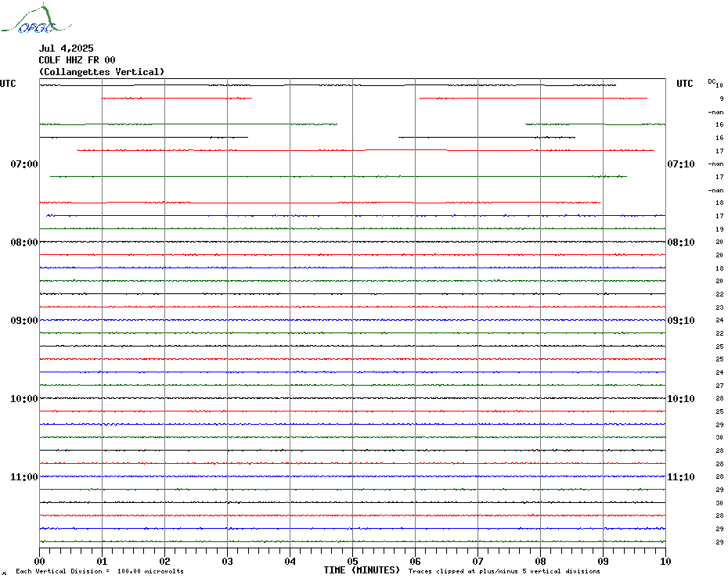Click the 08 minute tick label
The height and width of the screenshot is (582, 728).
click(x=540, y=561)
